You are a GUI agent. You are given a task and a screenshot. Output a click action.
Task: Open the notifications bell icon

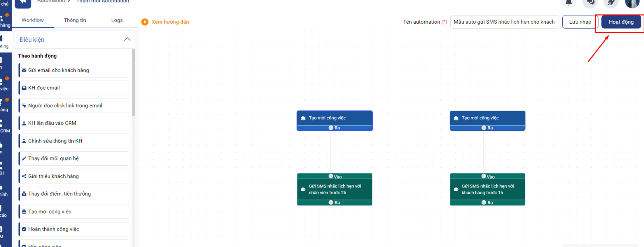[x=569, y=3]
